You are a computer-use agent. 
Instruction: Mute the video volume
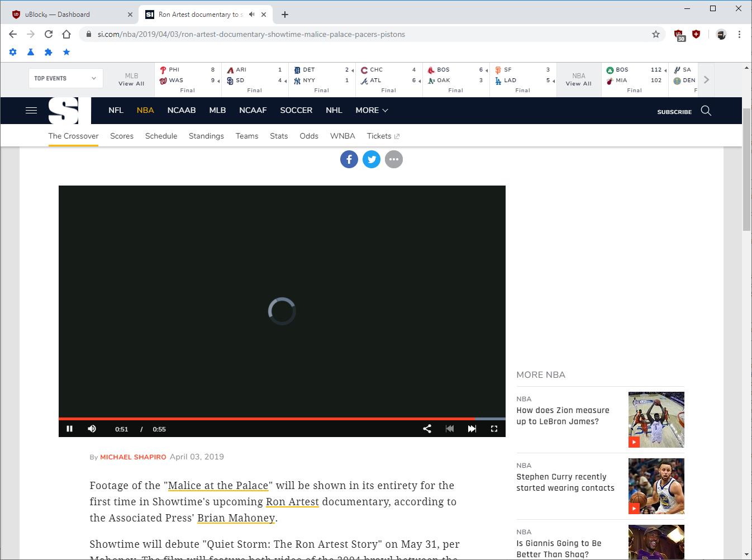92,429
